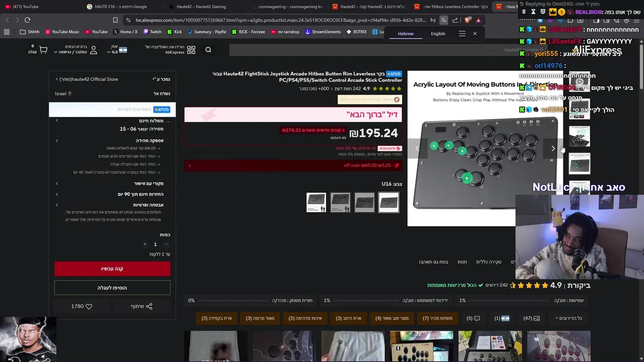Open the 'חנות' store section tab
644x362 pixels.
pos(462,262)
